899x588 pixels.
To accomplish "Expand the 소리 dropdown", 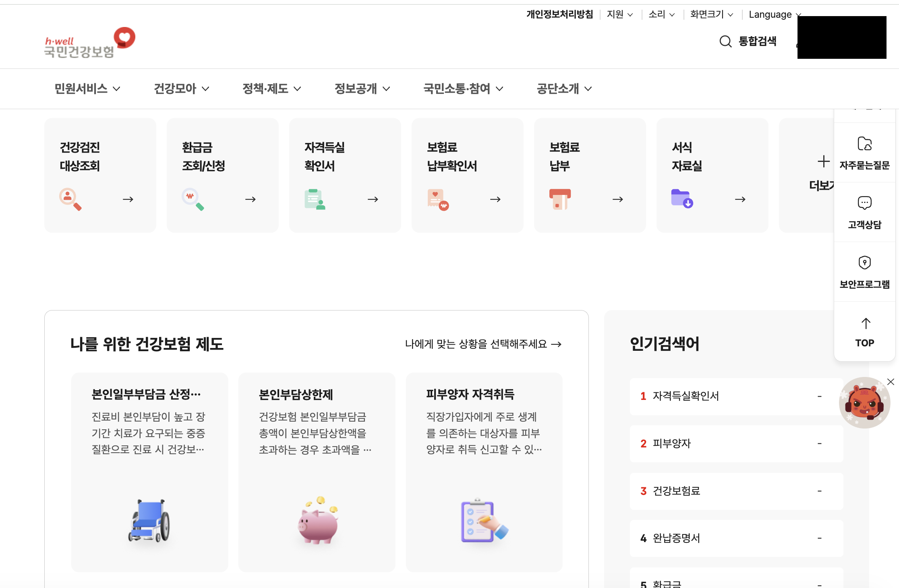I will pos(662,14).
